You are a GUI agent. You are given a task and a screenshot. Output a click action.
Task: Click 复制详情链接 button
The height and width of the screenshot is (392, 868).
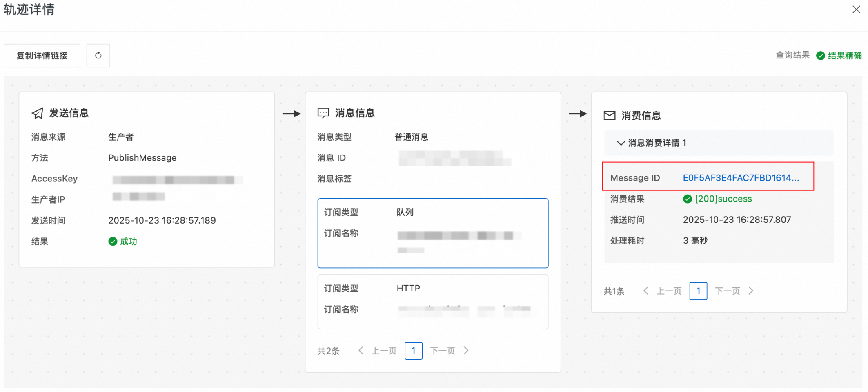point(42,56)
